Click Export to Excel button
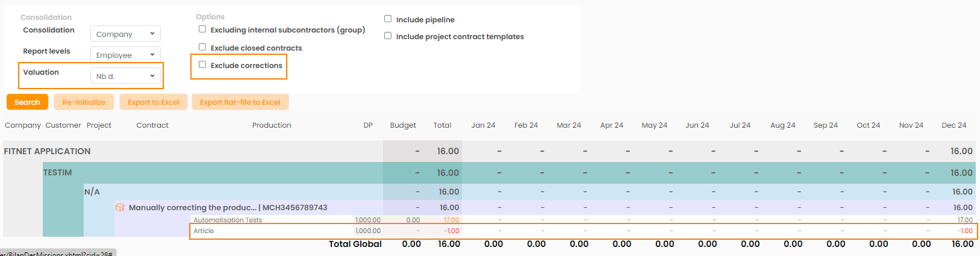The height and width of the screenshot is (256, 980). point(154,102)
